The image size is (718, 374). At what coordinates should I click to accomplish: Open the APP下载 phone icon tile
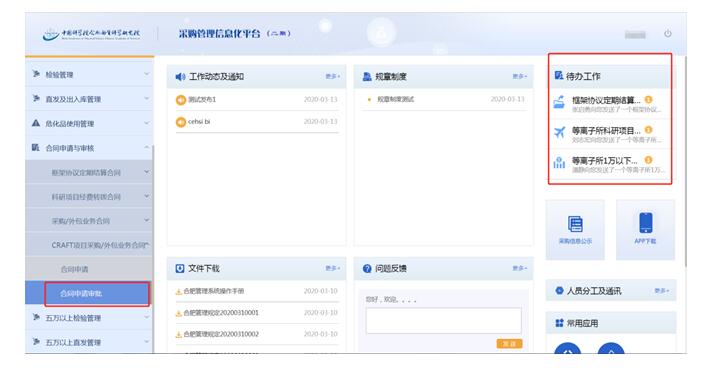click(646, 229)
